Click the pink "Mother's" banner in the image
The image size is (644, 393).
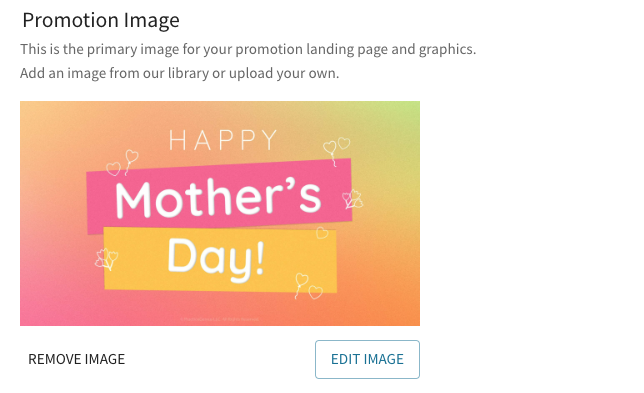pyautogui.click(x=219, y=196)
